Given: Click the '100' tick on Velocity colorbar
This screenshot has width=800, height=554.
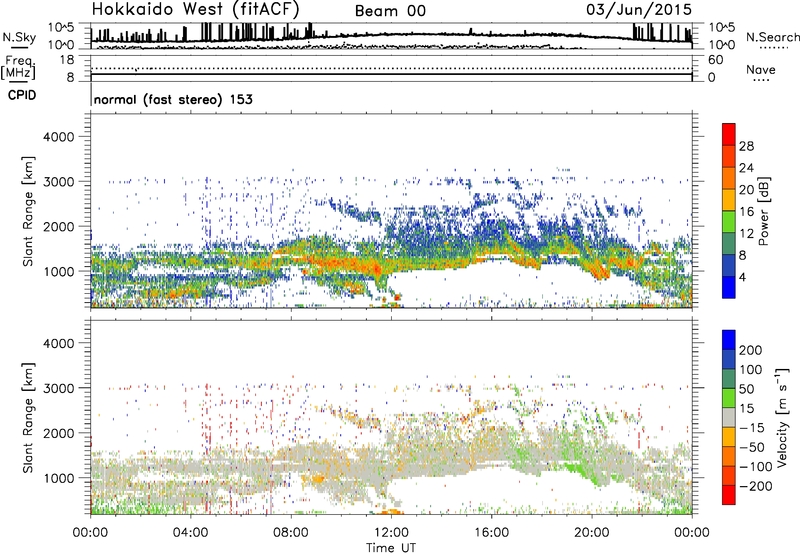Looking at the screenshot, I should tap(751, 369).
